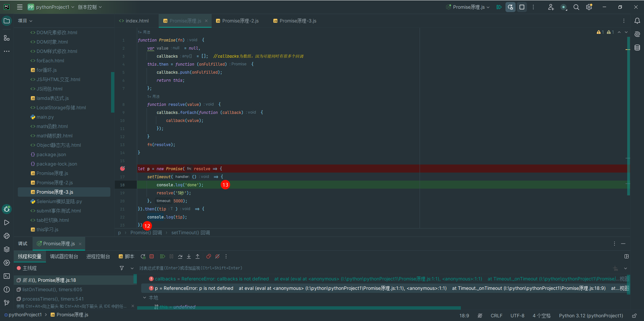Screen dimensions: 644x321
Task: Open the Database tool window
Action: pyautogui.click(x=637, y=48)
